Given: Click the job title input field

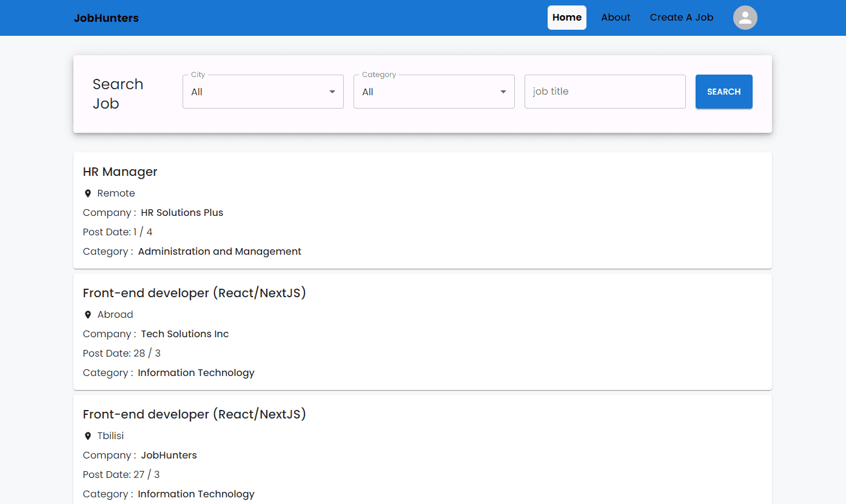Looking at the screenshot, I should (x=604, y=92).
